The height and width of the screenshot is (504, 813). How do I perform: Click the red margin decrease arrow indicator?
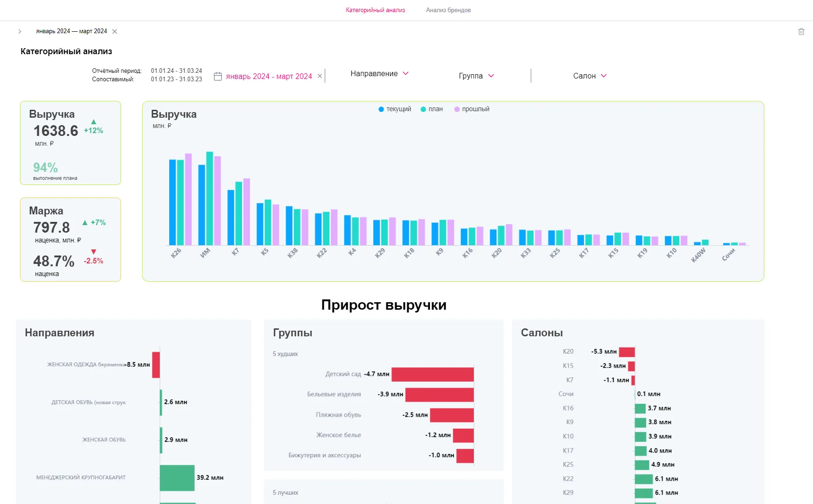[x=93, y=252]
